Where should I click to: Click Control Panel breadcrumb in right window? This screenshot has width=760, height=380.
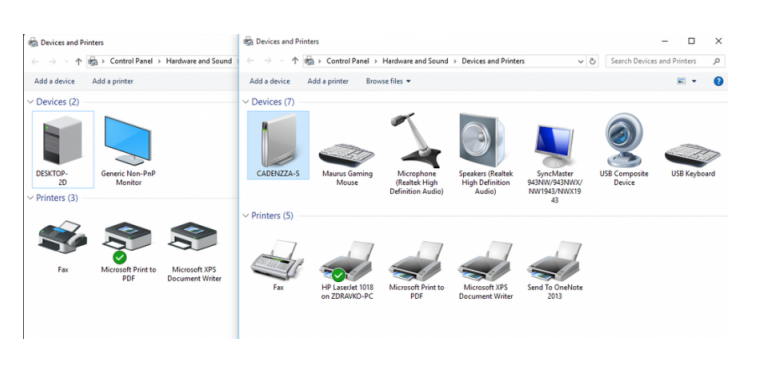[x=348, y=61]
